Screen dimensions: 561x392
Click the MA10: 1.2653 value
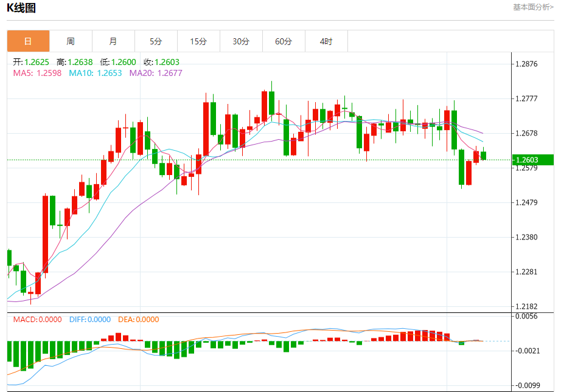[x=95, y=73]
